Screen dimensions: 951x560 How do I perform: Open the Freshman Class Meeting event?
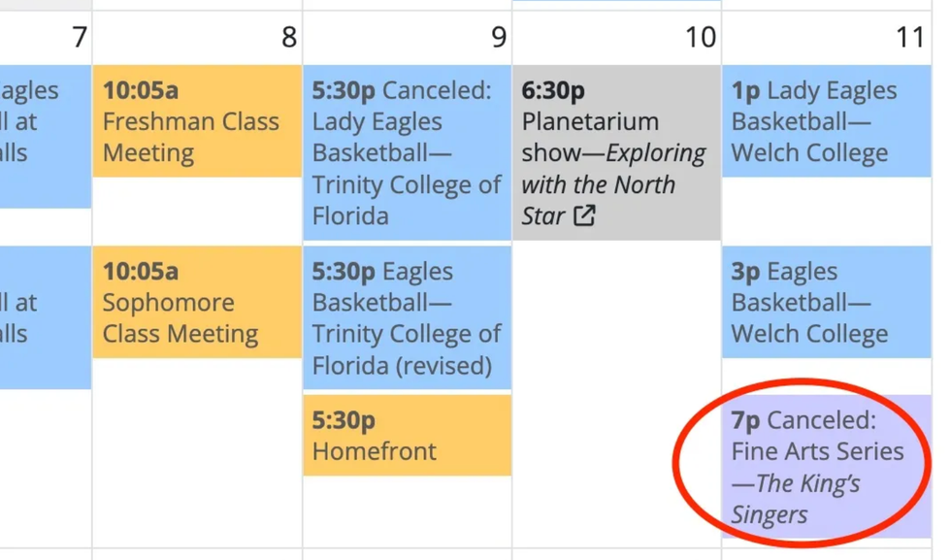(x=197, y=121)
